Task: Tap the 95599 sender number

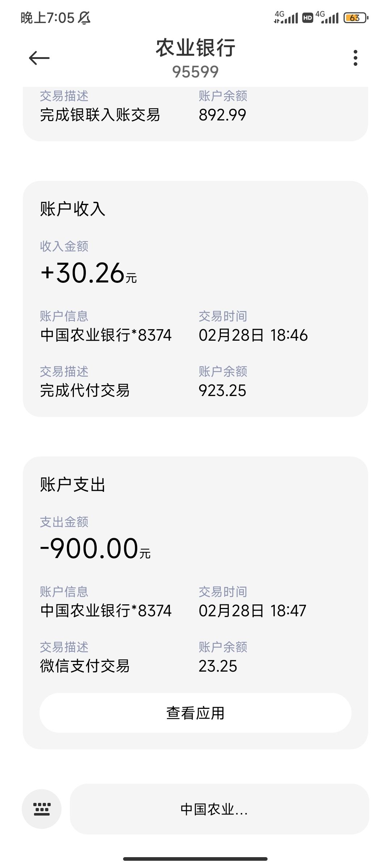Action: pos(195,72)
